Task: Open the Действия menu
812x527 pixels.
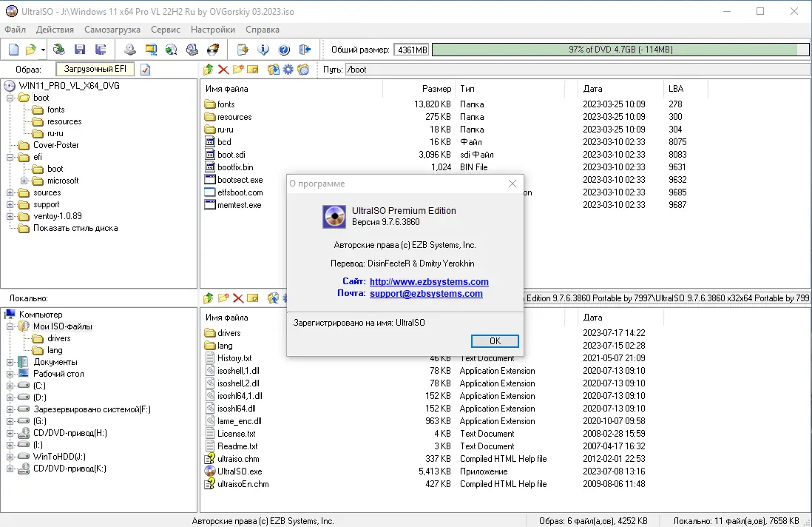Action: point(55,30)
